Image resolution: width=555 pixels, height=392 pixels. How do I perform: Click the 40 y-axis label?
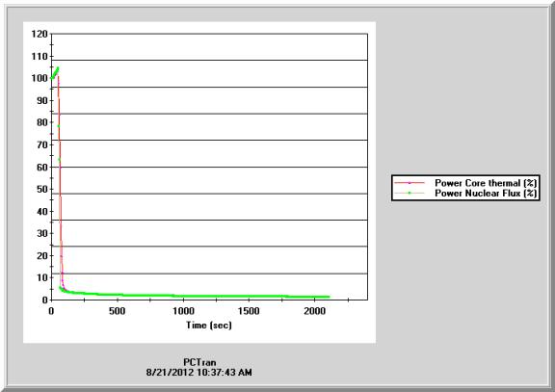[42, 211]
